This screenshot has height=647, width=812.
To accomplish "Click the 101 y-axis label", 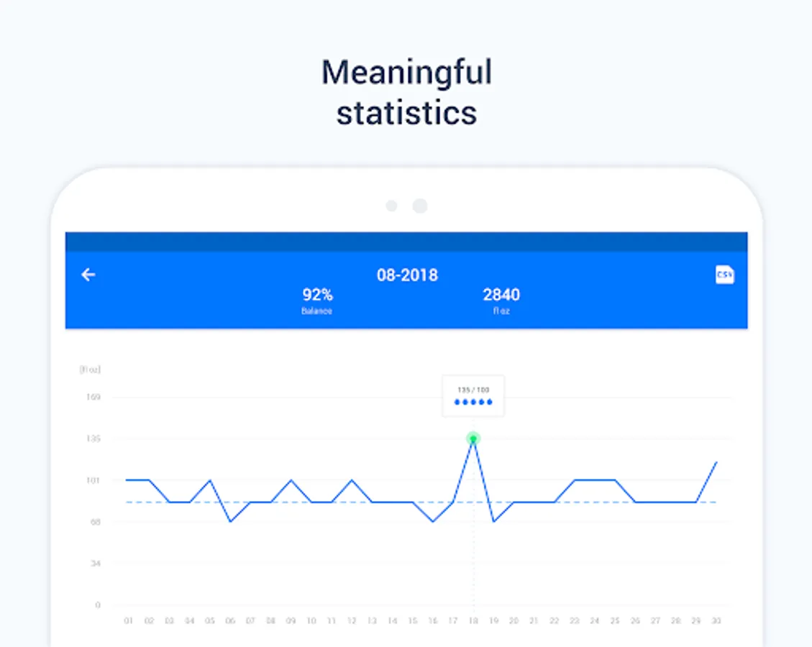I will pos(93,480).
